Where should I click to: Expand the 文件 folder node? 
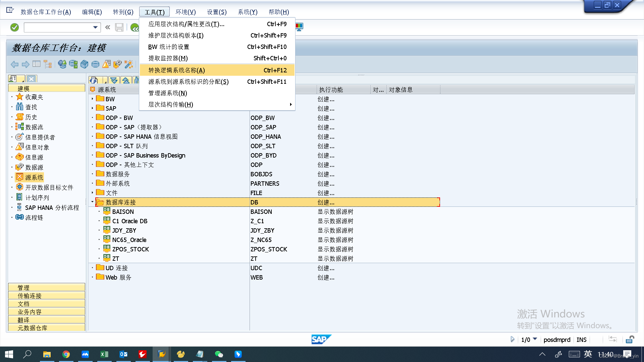coord(92,193)
